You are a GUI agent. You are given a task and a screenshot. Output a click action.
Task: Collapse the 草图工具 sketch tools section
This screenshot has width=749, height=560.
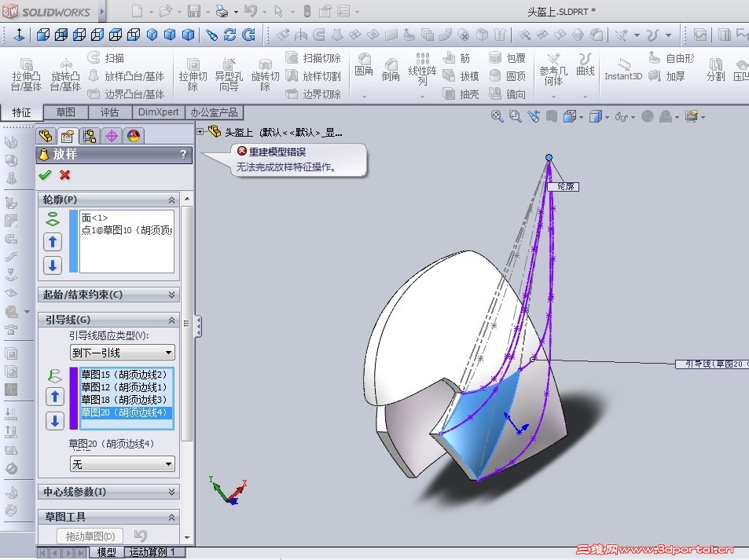[171, 517]
